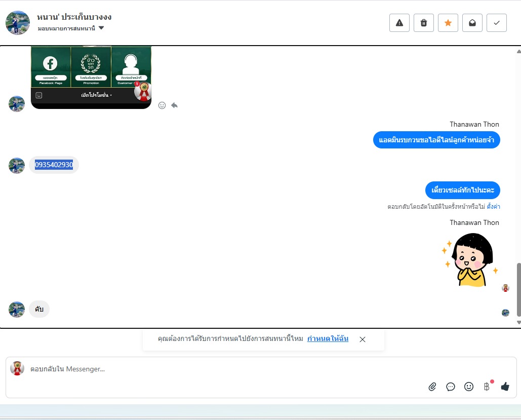This screenshot has height=420, width=521.
Task: Click the seen-by avatar beside คับ
Action: [x=505, y=313]
